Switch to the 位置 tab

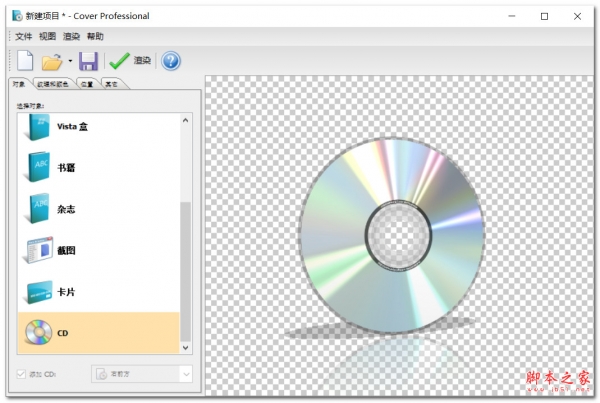click(87, 84)
